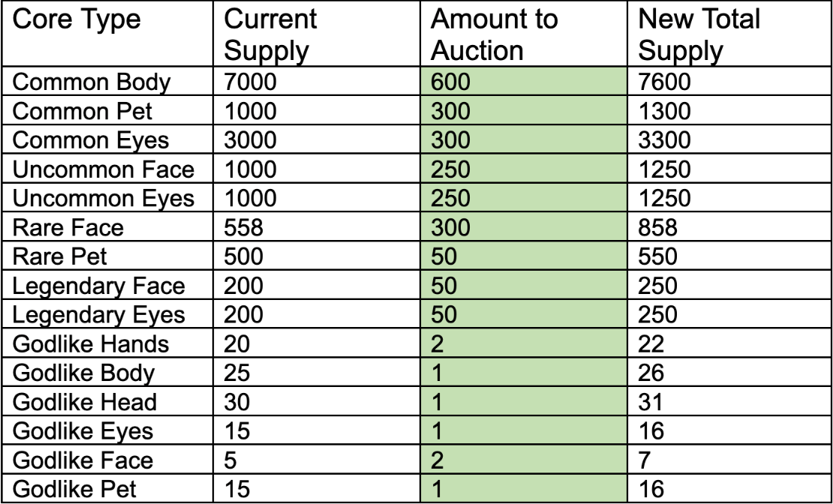The image size is (833, 504).
Task: Select the Amount to Auction header cell
Action: [x=523, y=34]
